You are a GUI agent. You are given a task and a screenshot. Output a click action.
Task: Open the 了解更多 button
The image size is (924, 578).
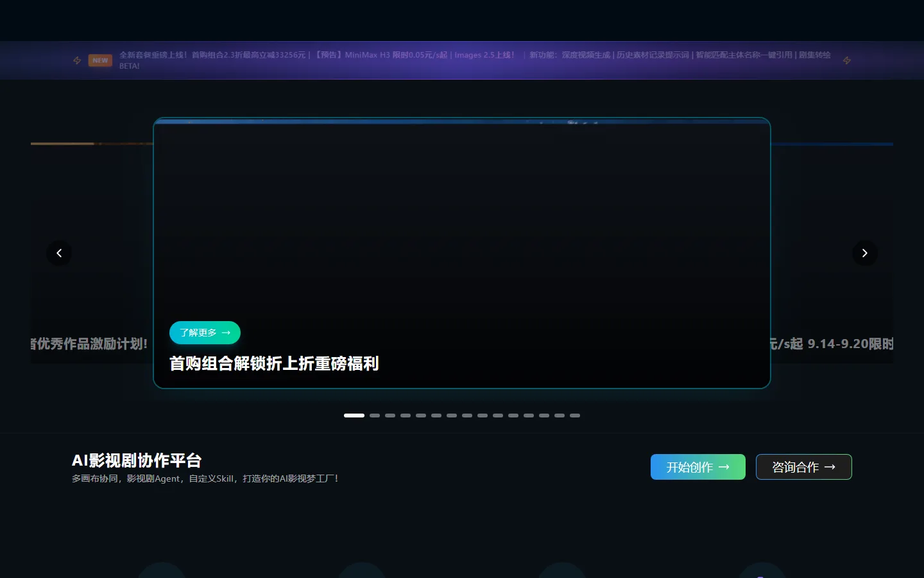(x=205, y=333)
